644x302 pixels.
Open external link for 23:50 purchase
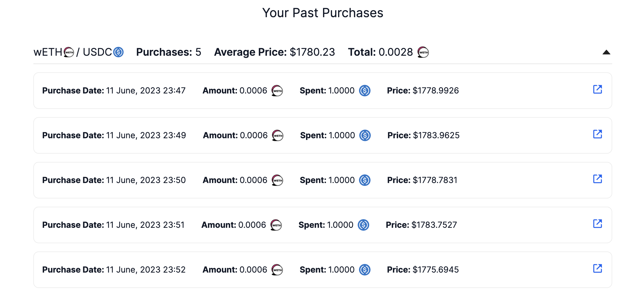[597, 179]
